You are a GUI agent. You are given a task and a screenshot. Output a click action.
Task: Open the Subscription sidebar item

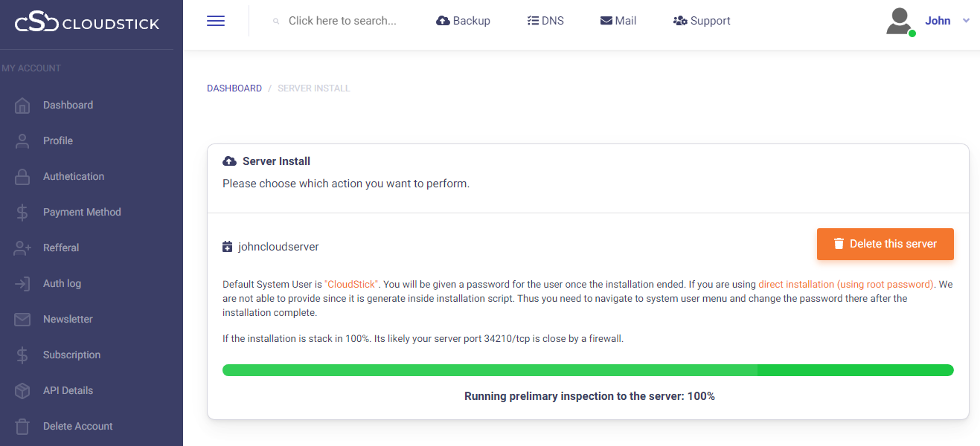click(71, 355)
